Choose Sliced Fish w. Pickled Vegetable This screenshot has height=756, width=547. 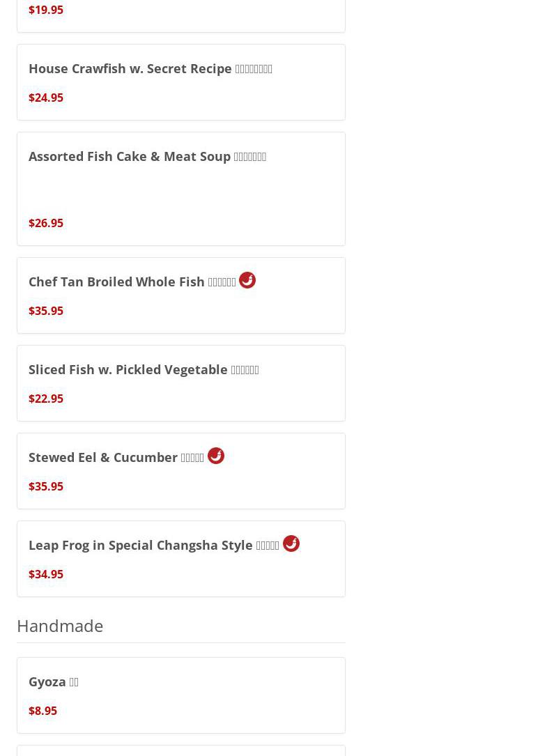[x=144, y=370]
